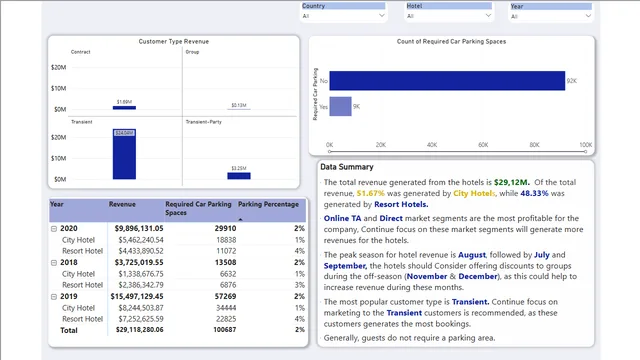Click the 'August' peak season text
Screen dimensions: 640x360
coord(472,255)
